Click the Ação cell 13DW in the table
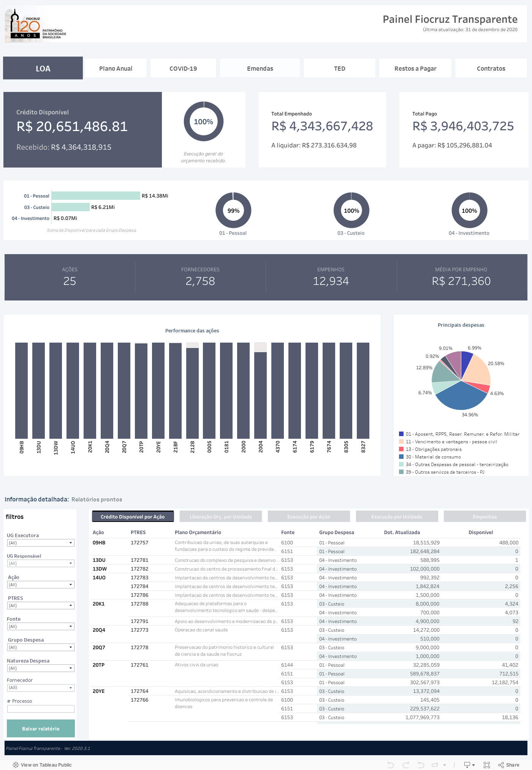 coord(100,569)
